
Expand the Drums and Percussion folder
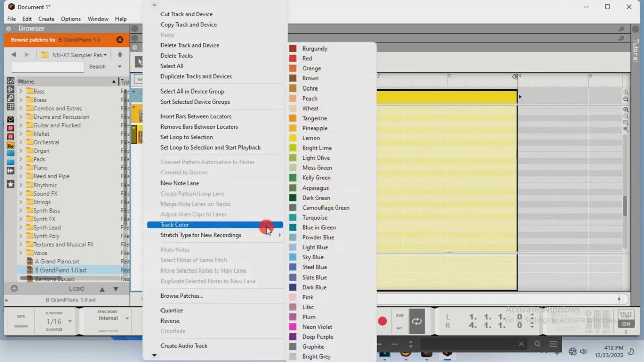point(21,117)
